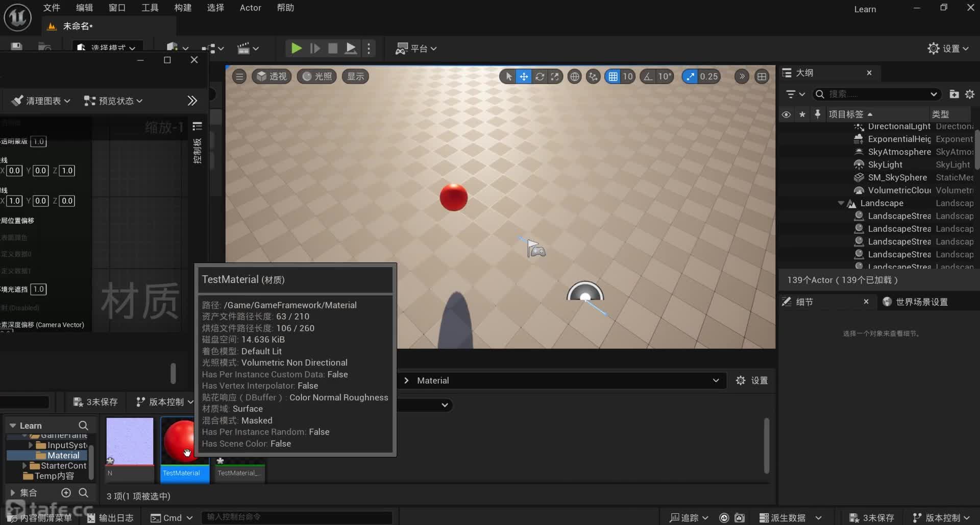This screenshot has width=980, height=525.
Task: Select the scale tool icon
Action: (555, 77)
